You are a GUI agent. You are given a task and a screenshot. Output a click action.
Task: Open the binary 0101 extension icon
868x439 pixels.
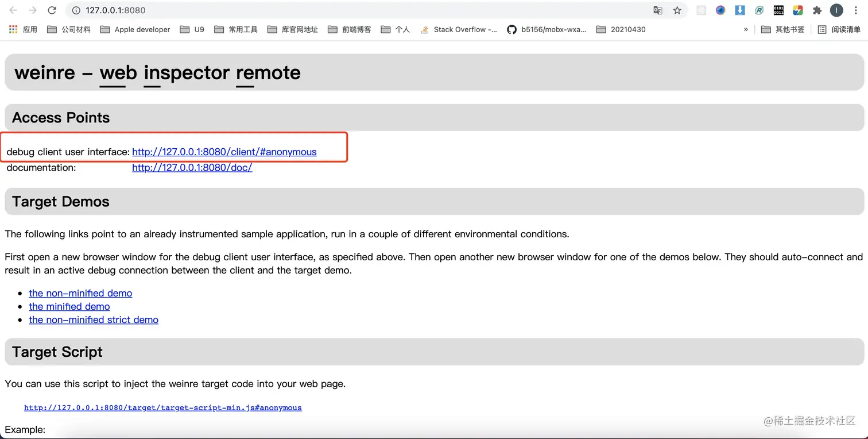point(778,10)
